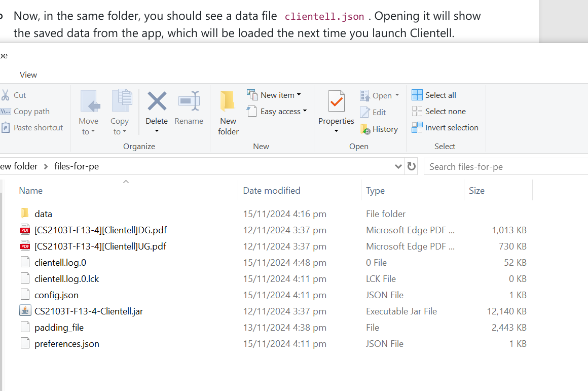Screen dimensions: 588x391
Task: Select the data folder icon
Action: [x=25, y=214]
